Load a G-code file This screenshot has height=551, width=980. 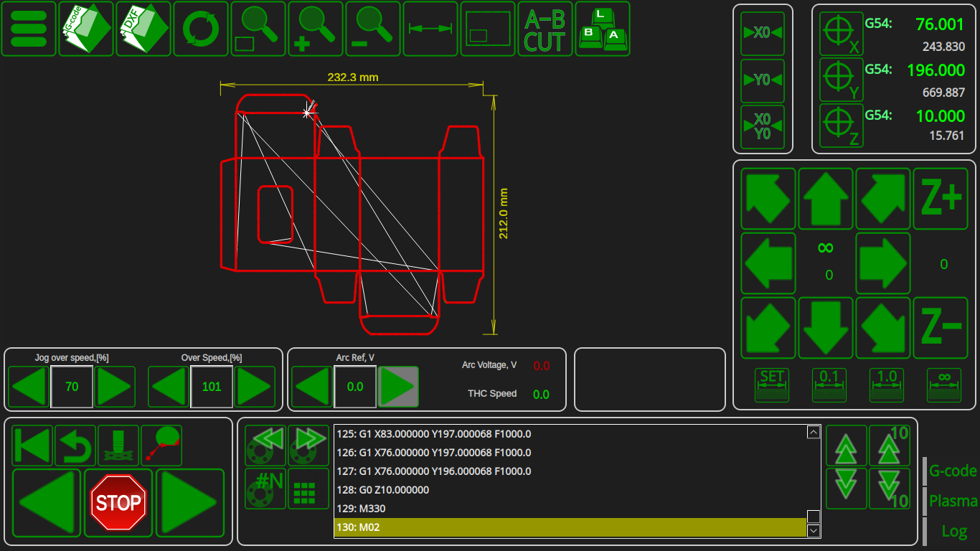86,29
